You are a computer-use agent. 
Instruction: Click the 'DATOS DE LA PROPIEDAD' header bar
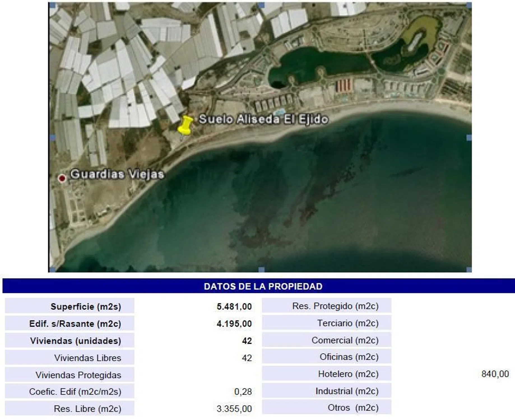pos(263,286)
